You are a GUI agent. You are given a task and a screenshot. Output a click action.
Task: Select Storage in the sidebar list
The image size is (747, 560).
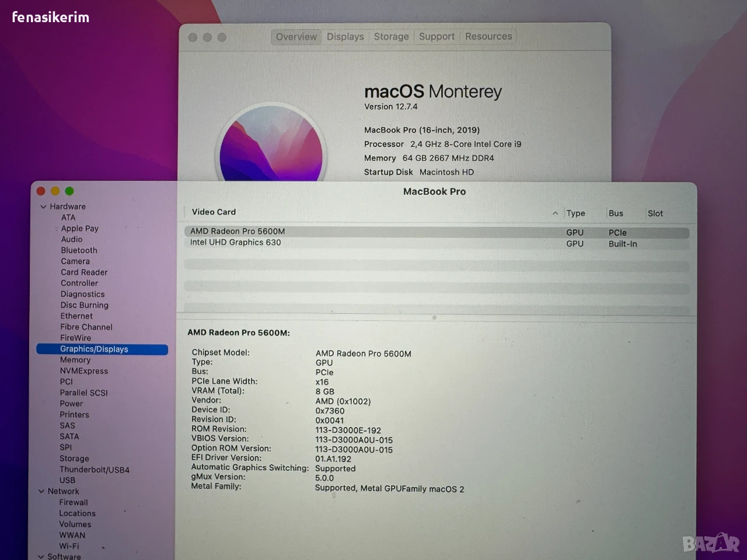74,459
